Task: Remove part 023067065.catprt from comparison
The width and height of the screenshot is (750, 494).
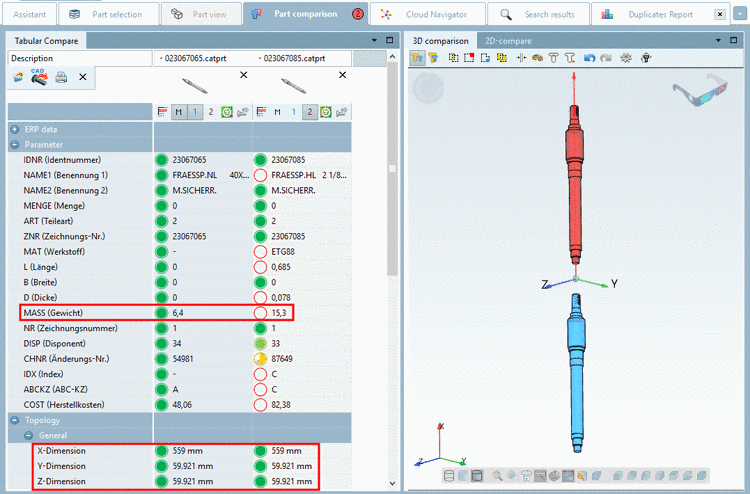Action: pyautogui.click(x=243, y=75)
